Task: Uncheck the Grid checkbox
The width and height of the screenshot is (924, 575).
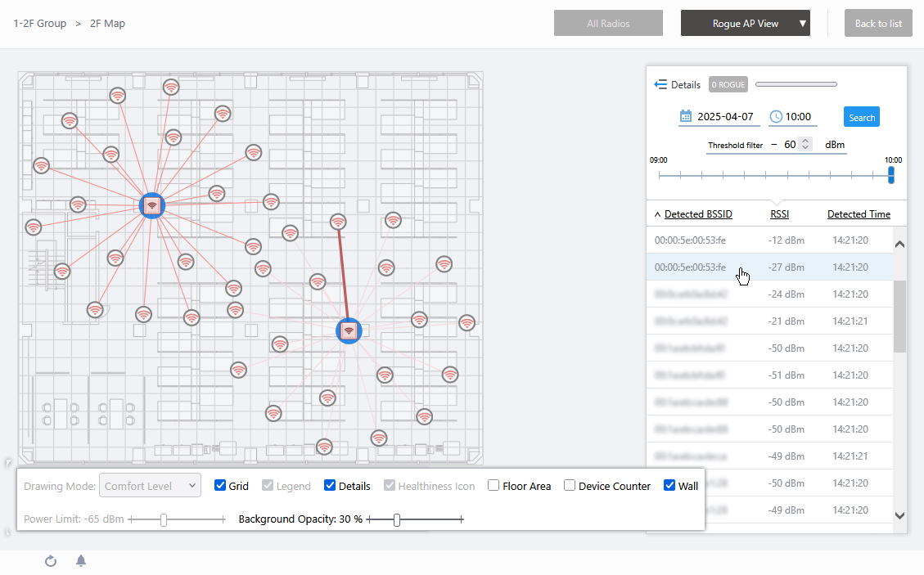Action: (220, 486)
